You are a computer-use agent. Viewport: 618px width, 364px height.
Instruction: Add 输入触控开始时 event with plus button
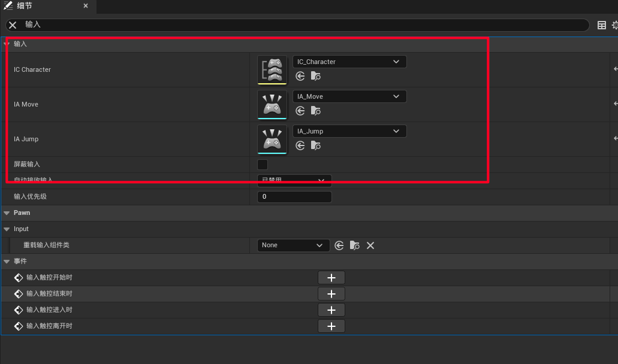[331, 278]
